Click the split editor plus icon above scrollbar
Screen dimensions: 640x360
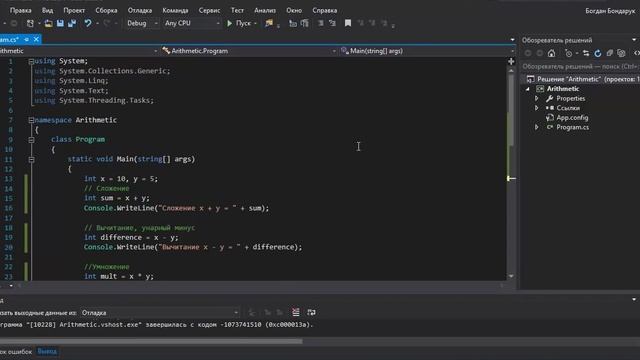tap(511, 61)
